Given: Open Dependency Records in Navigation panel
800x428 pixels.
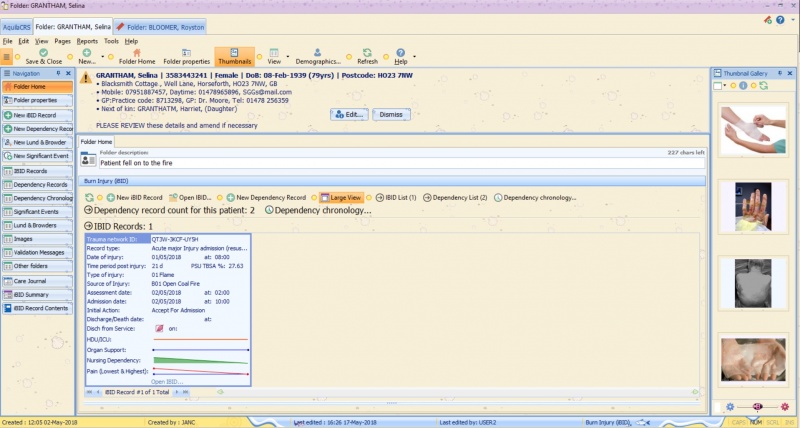Looking at the screenshot, I should click(x=38, y=185).
